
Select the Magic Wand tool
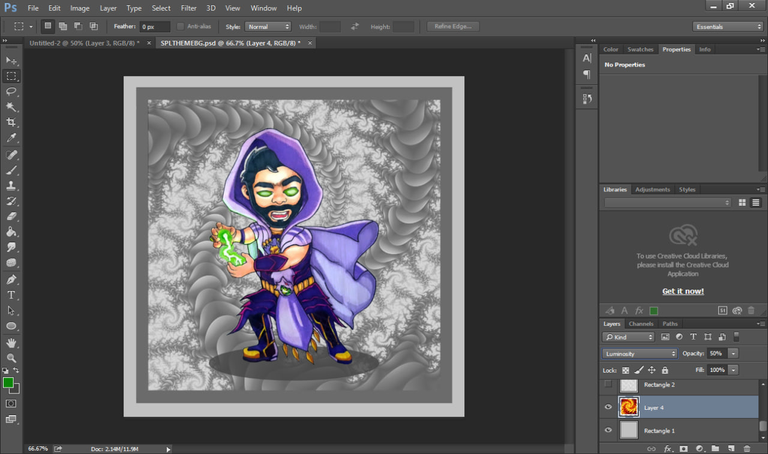click(x=11, y=107)
